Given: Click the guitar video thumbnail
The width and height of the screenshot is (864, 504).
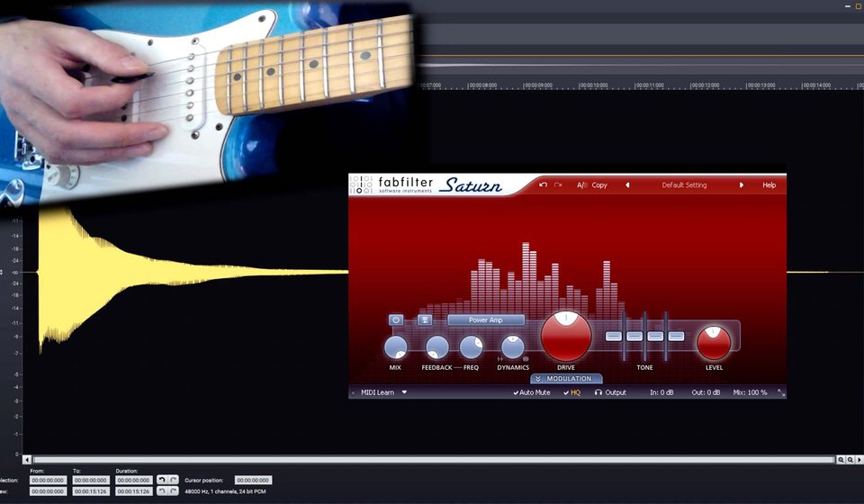Looking at the screenshot, I should click(x=207, y=102).
